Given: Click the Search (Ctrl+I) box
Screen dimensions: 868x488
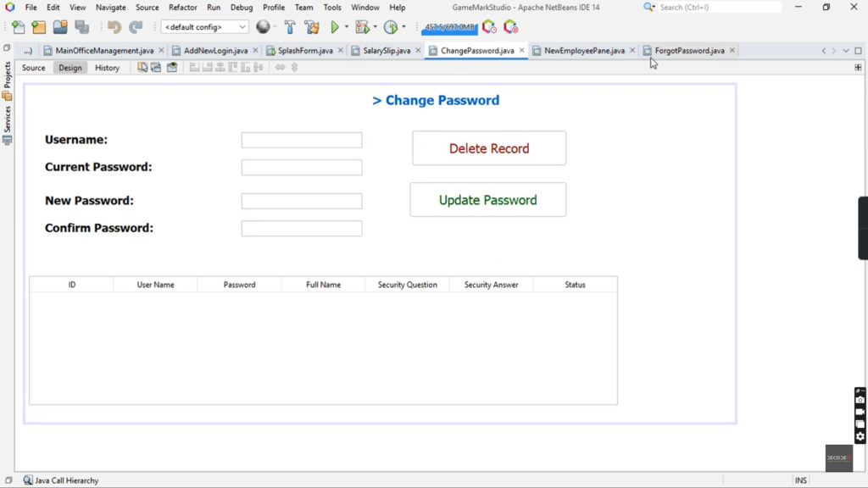Looking at the screenshot, I should click(719, 7).
